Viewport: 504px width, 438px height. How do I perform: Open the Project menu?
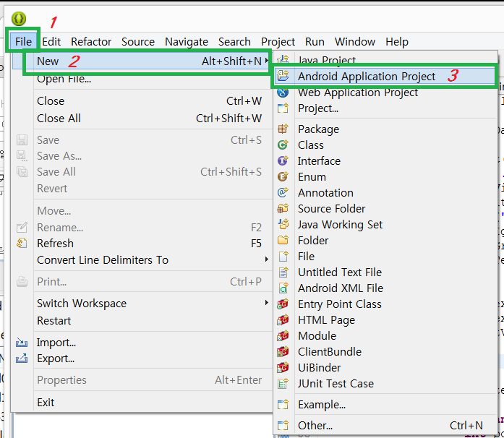click(x=278, y=41)
